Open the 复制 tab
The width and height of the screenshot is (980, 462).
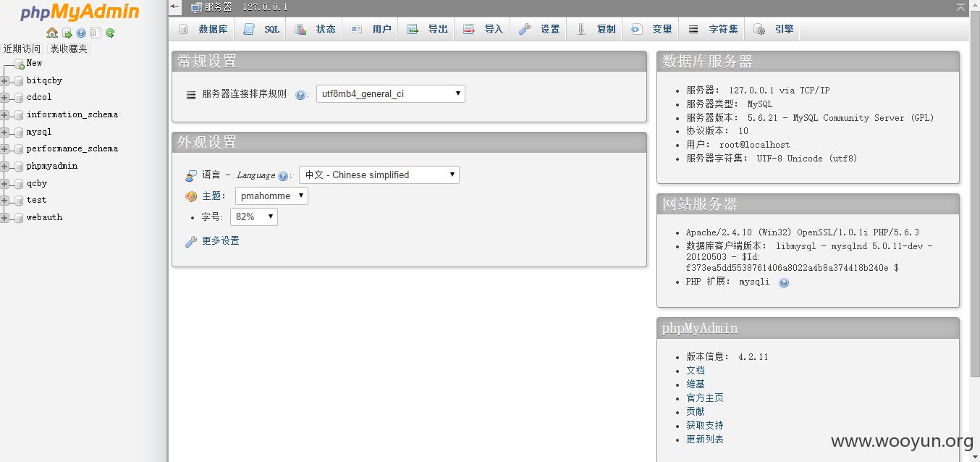point(596,29)
